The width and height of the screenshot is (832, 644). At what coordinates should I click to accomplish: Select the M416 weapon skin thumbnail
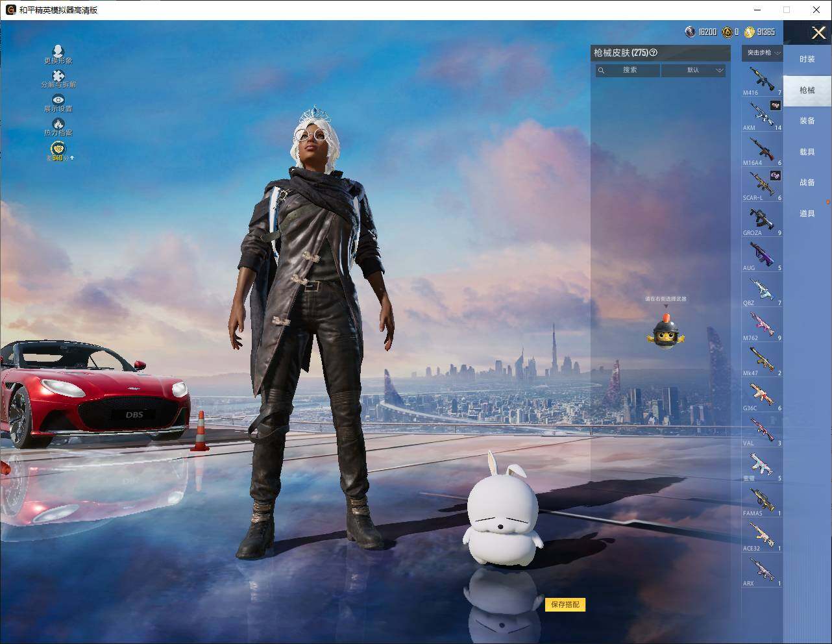pos(762,80)
